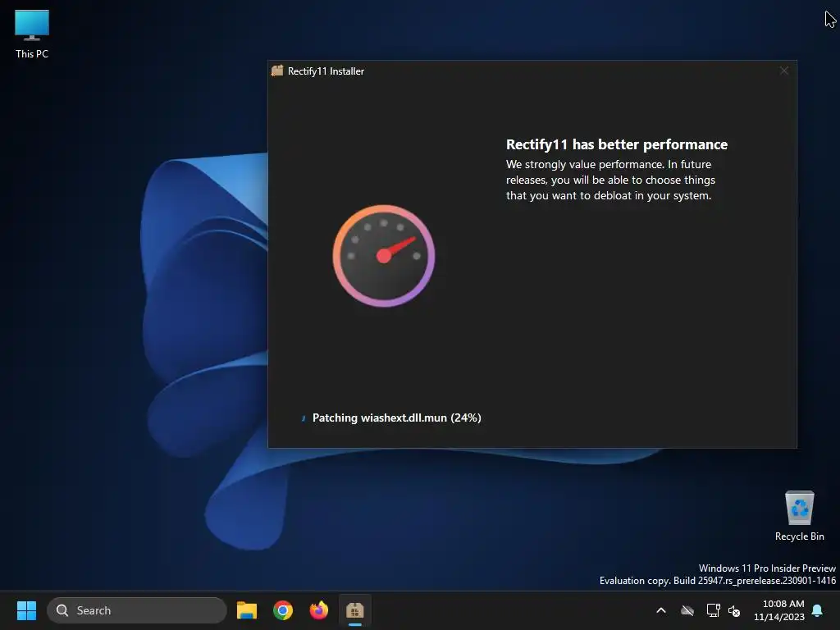Click the taskbar Search box
The width and height of the screenshot is (840, 630).
click(x=137, y=610)
